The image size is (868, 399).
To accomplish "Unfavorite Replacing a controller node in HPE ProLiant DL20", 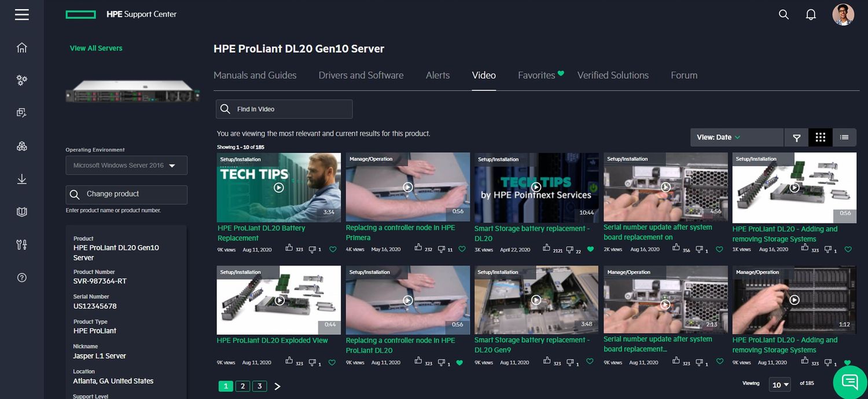I will tap(459, 363).
